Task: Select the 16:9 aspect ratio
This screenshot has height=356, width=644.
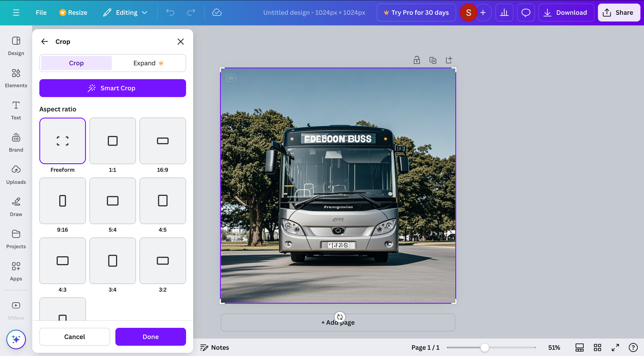Action: [163, 141]
